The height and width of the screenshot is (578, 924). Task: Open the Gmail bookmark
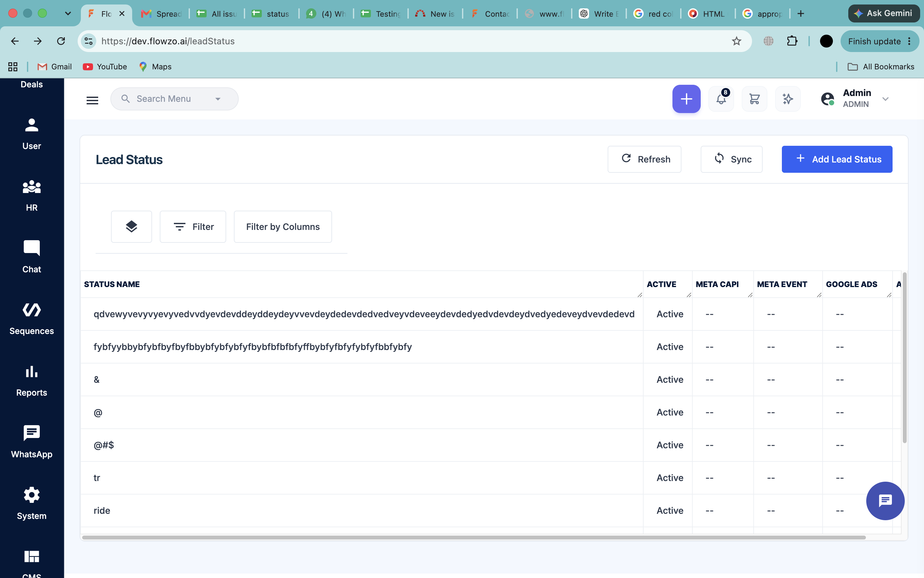54,67
